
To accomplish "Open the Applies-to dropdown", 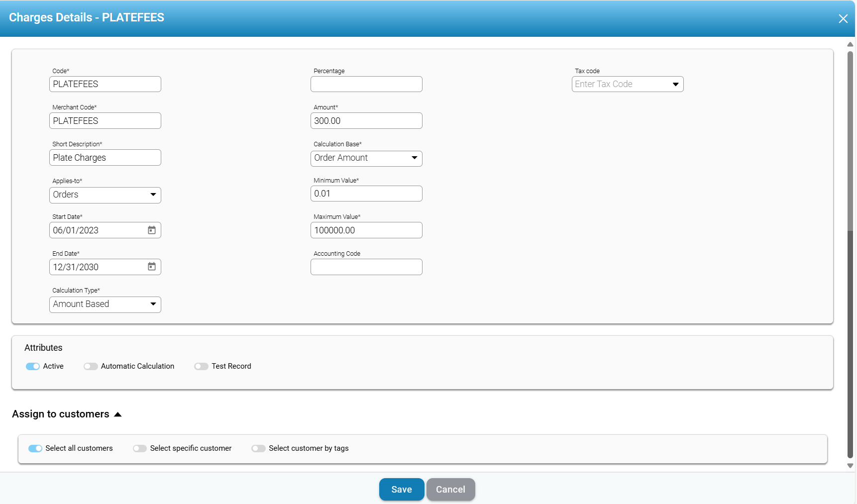I will pyautogui.click(x=153, y=195).
